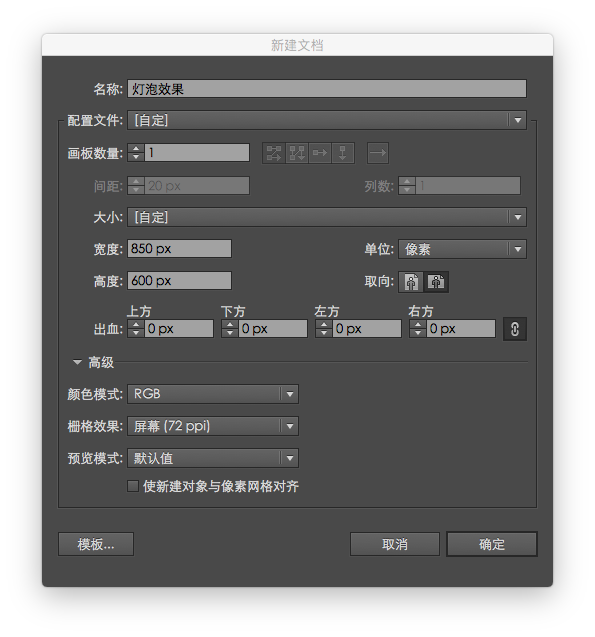Click the 确定 confirm button
The image size is (595, 637).
492,544
